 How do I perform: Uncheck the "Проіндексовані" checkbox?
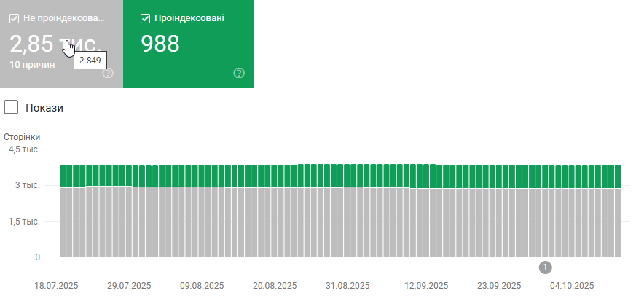[145, 18]
